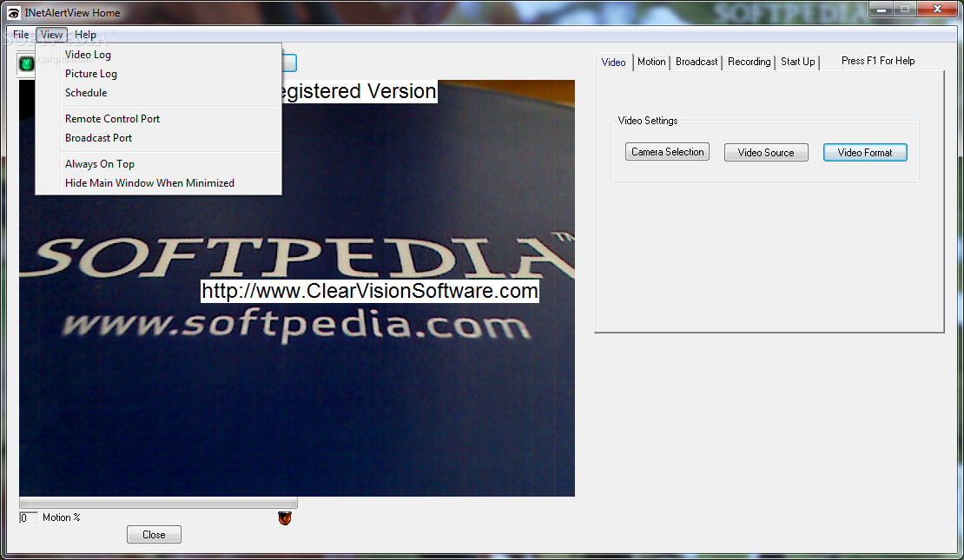Switch to the Broadcast tab
The height and width of the screenshot is (560, 964).
point(696,62)
